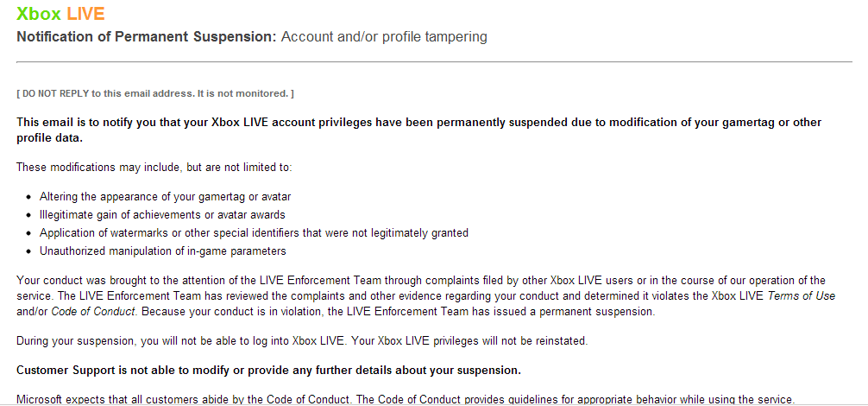
Task: Click the Xbox LIVE logo text
Action: tap(60, 15)
